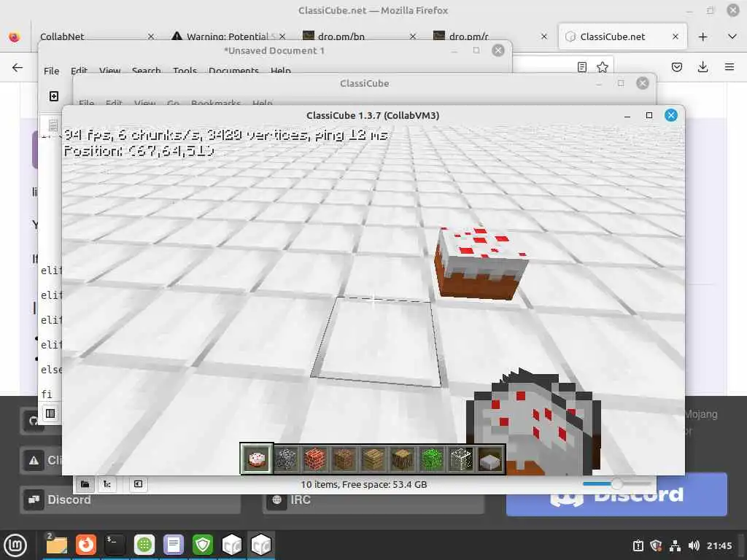Select the white slab block in the hotbar
The image size is (747, 560).
pos(490,459)
